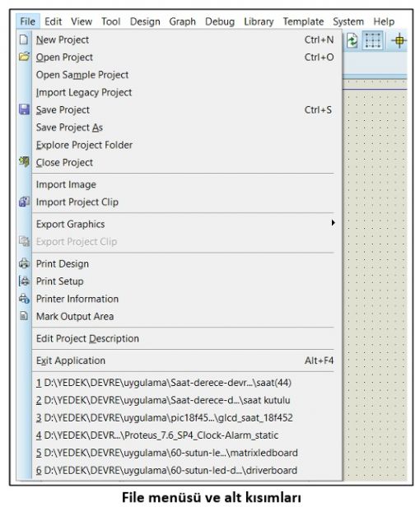Viewport: 420px width, 507px height.
Task: Choose Open Sample Project entry
Action: [82, 75]
